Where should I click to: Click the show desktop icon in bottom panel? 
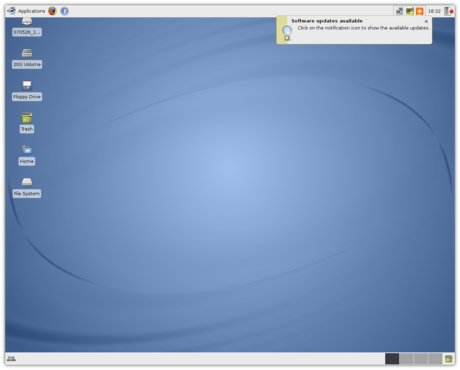point(11,359)
